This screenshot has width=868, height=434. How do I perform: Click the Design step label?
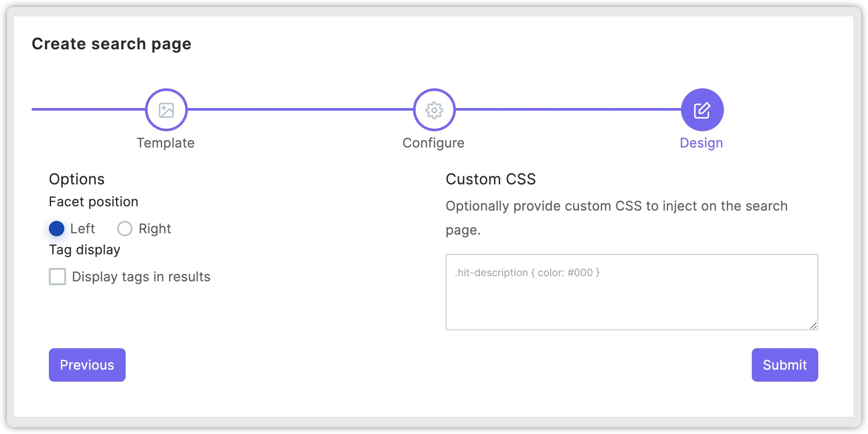[x=701, y=142]
